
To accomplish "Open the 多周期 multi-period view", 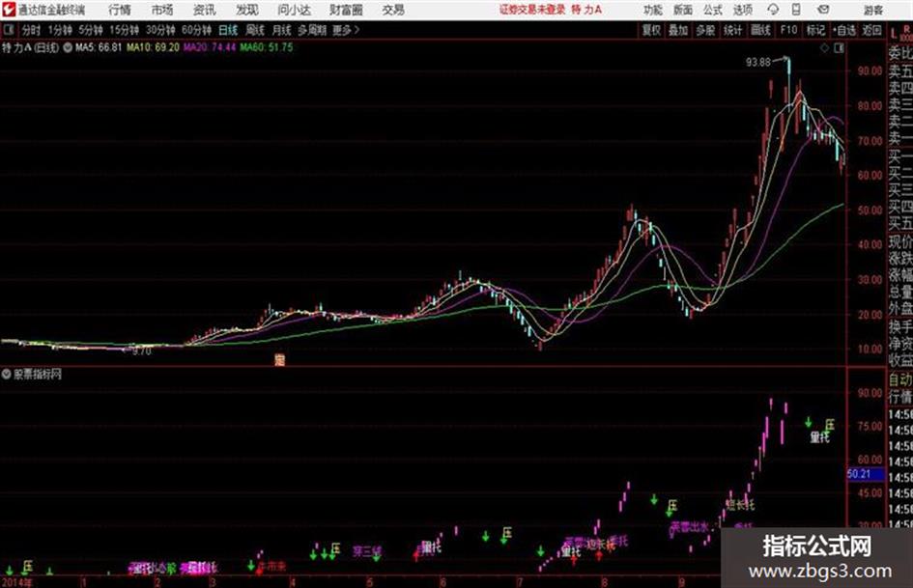I will [x=312, y=30].
